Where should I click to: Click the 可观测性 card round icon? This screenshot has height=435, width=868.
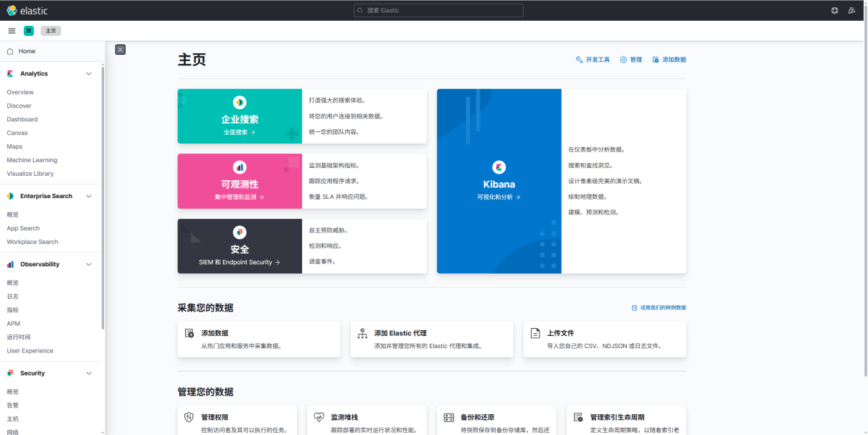point(240,167)
